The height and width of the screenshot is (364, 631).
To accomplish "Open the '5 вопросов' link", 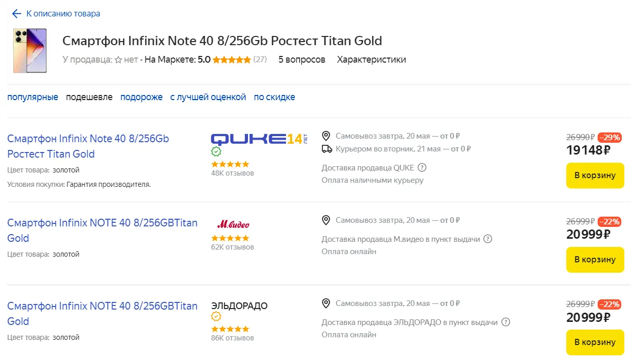I will pos(302,60).
